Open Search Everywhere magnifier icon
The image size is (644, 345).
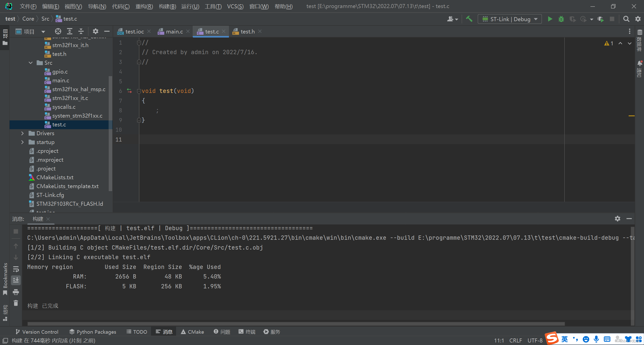[626, 19]
